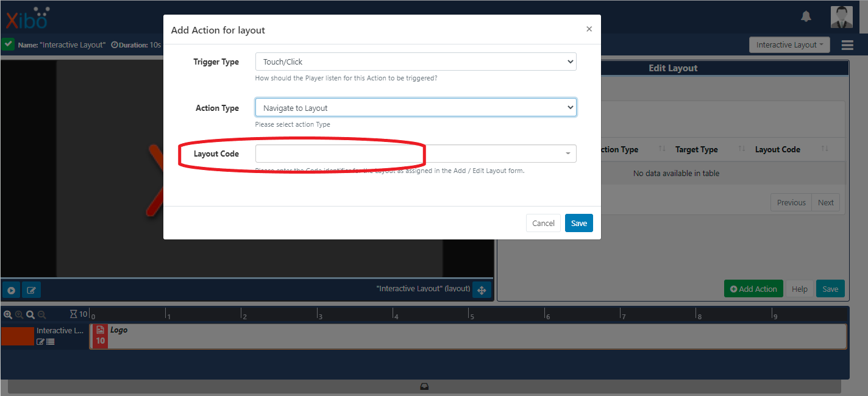This screenshot has height=396, width=868.
Task: Open the hamburger menu in the toolbar
Action: [847, 45]
